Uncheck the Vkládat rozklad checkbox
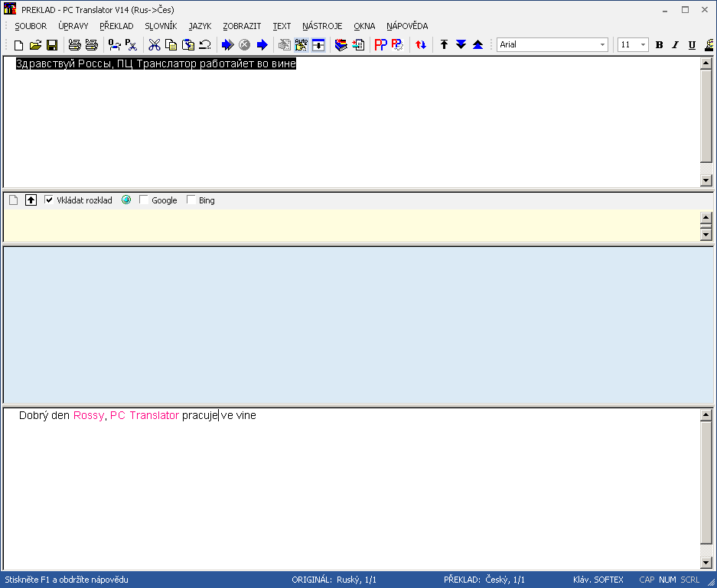717x588 pixels. [x=49, y=200]
